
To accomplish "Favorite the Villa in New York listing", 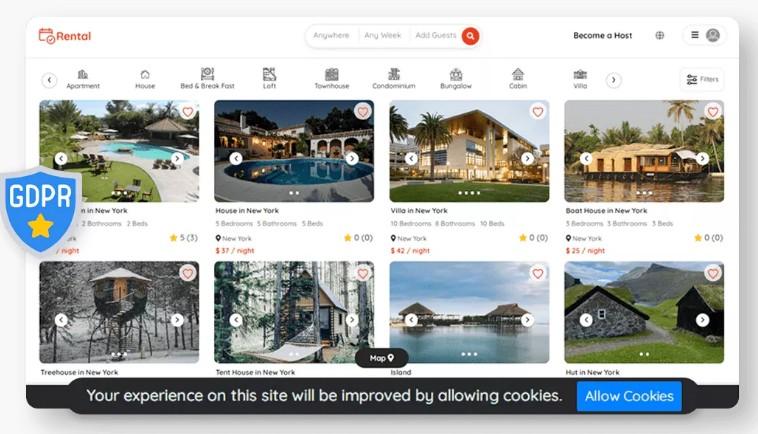I will point(538,112).
